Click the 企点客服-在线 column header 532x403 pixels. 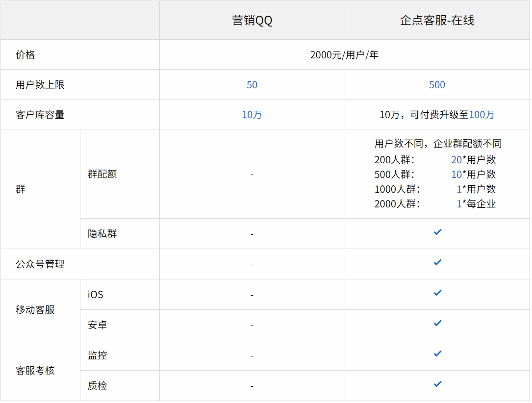pos(437,21)
